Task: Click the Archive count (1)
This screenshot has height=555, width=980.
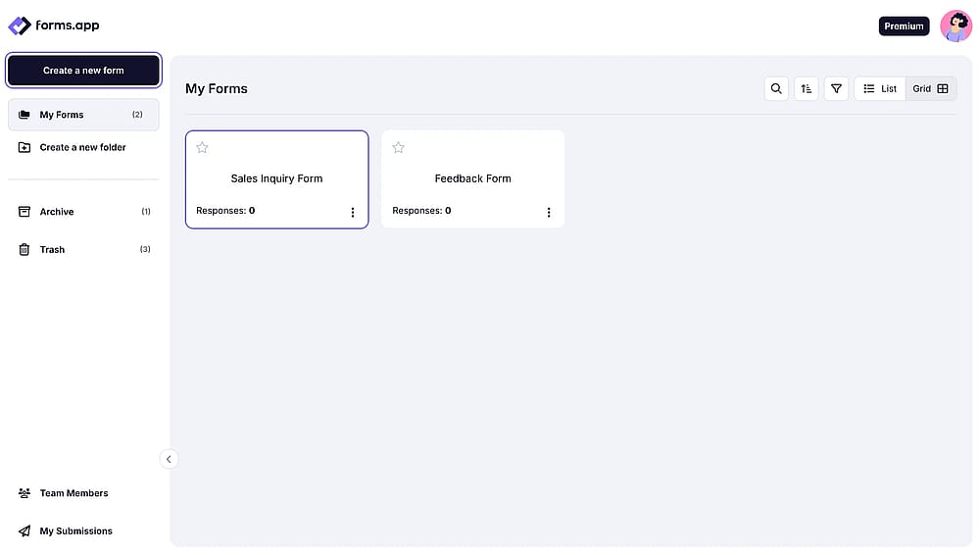Action: [146, 212]
